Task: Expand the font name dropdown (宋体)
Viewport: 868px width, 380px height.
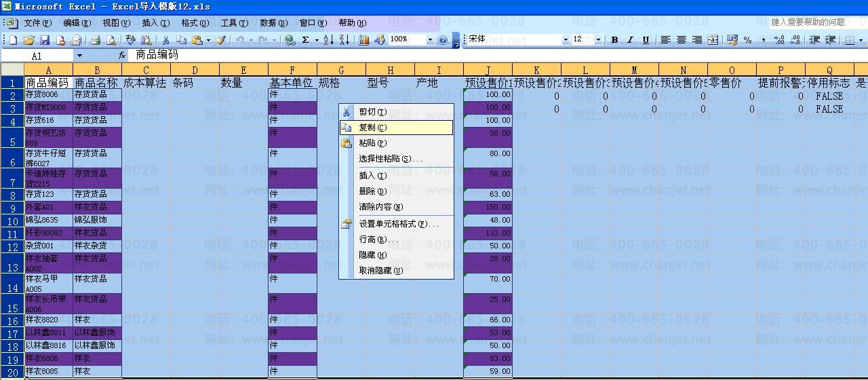Action: (566, 40)
